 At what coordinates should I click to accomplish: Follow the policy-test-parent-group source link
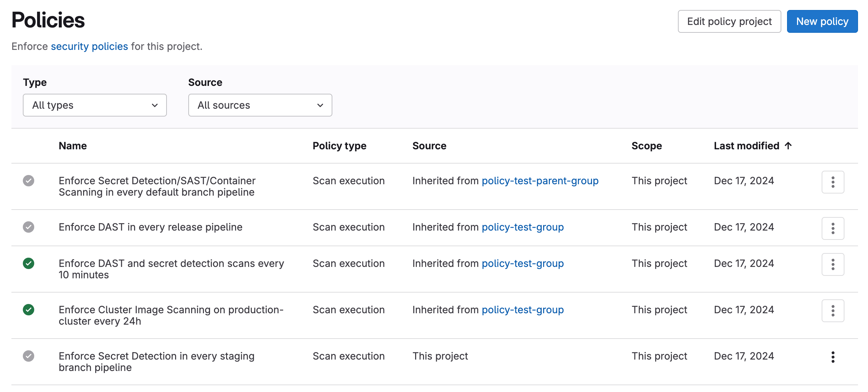[540, 181]
